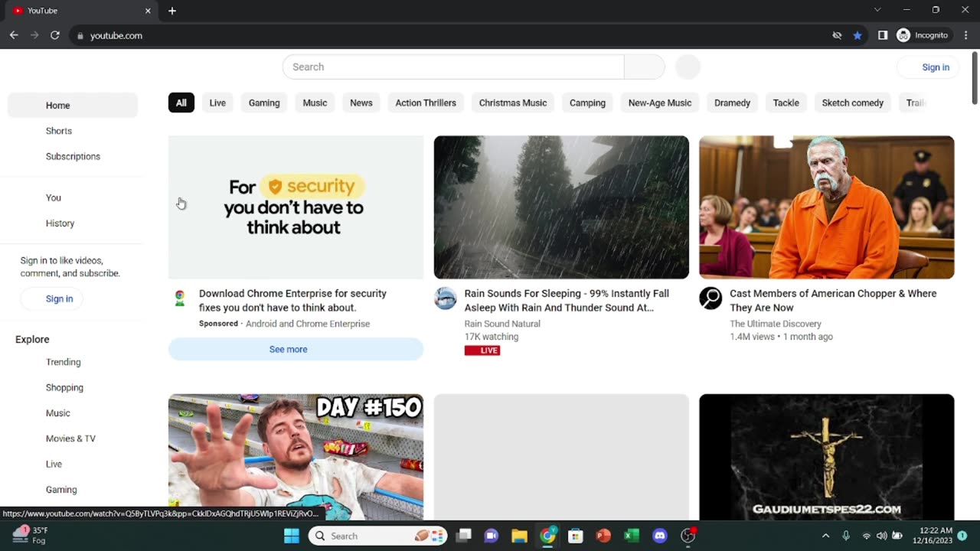Click the address bar showing youtube.com
Screen dimensions: 980x551
[450, 35]
